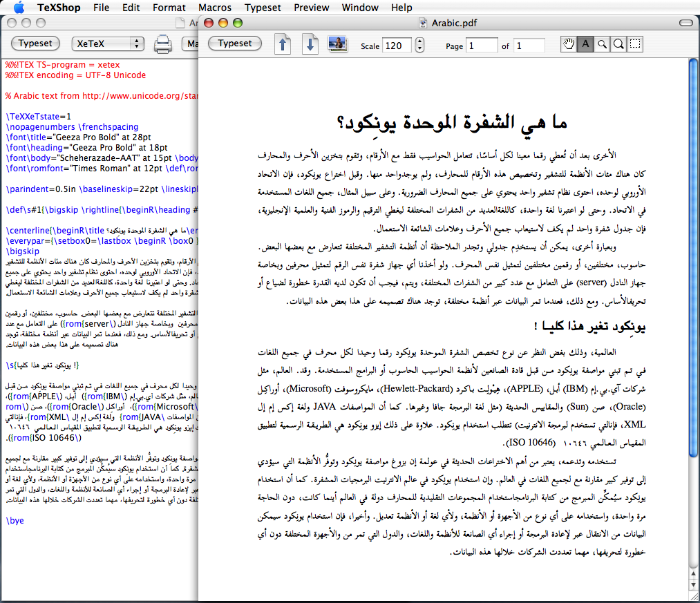Select the dotted marquee selection tool
This screenshot has height=603, width=700.
[635, 44]
